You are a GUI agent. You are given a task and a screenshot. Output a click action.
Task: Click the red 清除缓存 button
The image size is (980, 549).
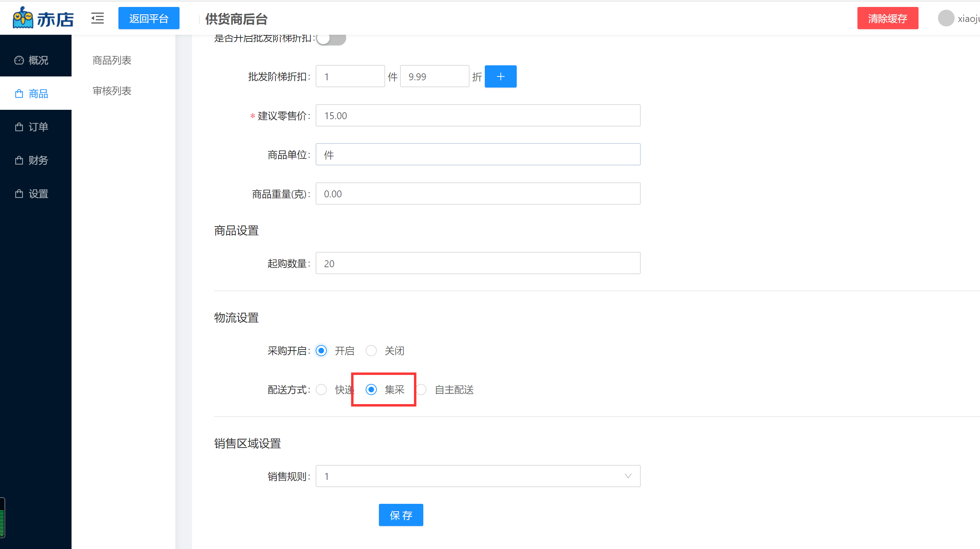888,18
